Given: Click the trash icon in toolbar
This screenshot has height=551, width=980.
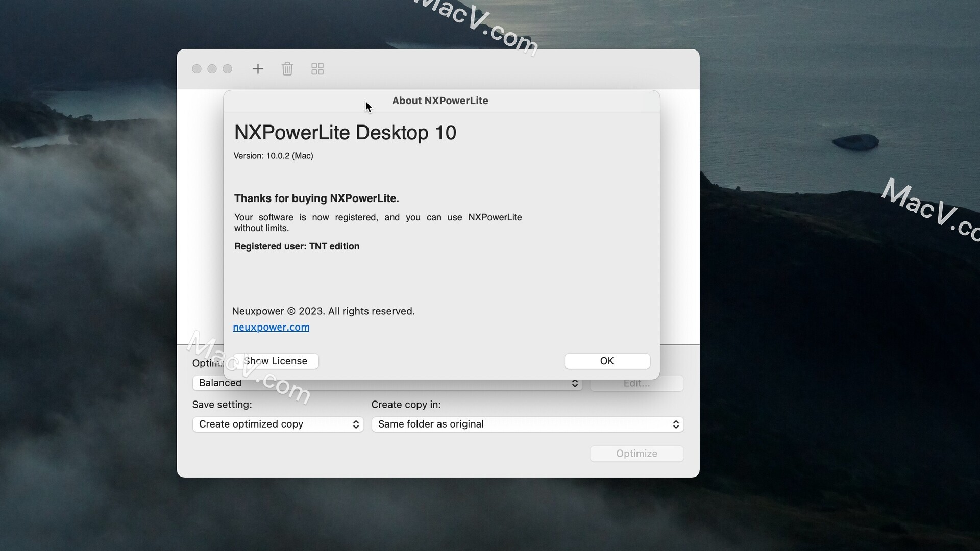Looking at the screenshot, I should pyautogui.click(x=287, y=69).
